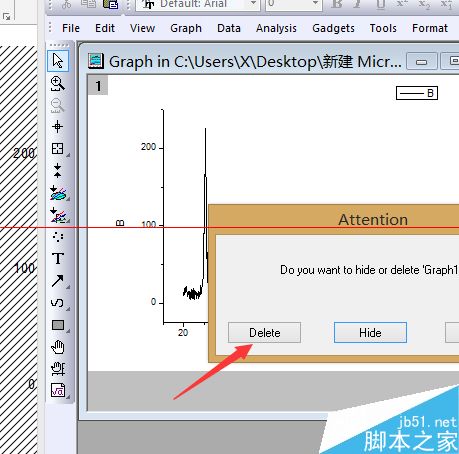Viewport: 459px width, 454px height.
Task: Choose the Arrow drawing tool
Action: pyautogui.click(x=58, y=281)
